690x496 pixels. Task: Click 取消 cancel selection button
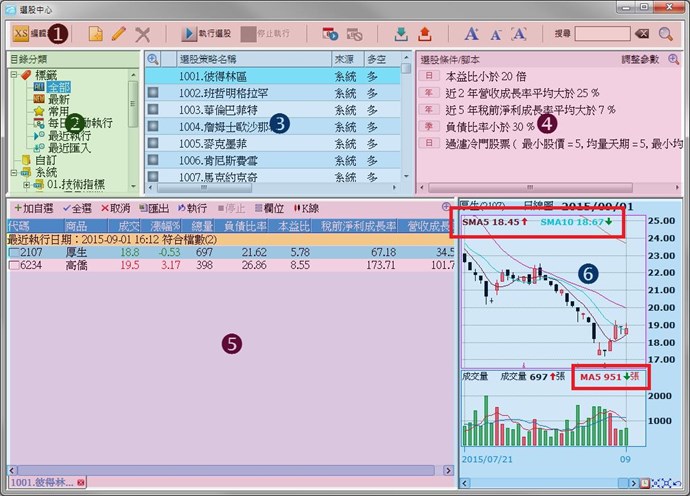(115, 208)
